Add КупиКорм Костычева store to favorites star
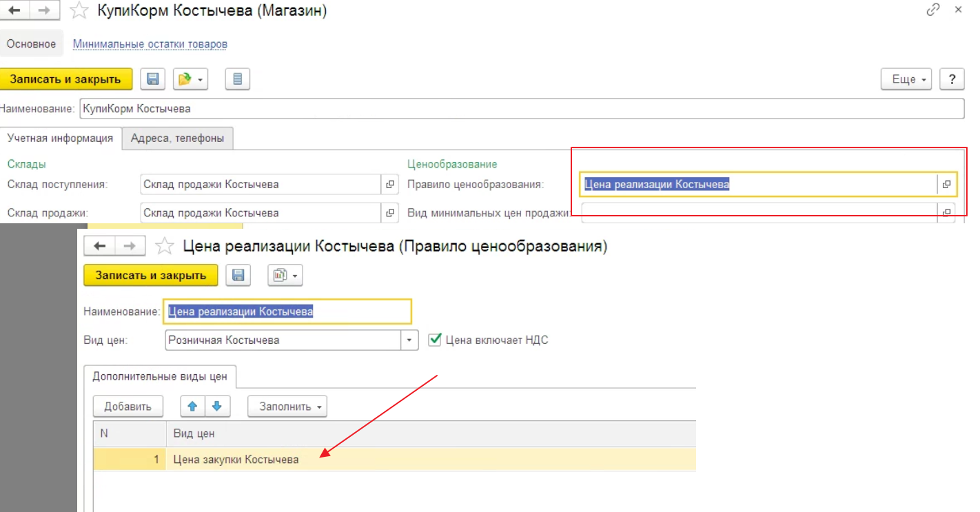Screen dimensions: 980x512 [x=80, y=10]
